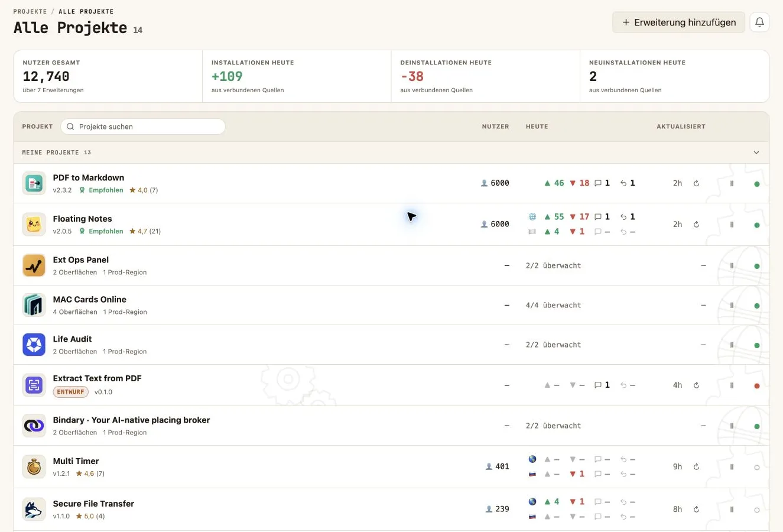Click Erweiterung hinzufügen button
The image size is (783, 532).
[678, 22]
